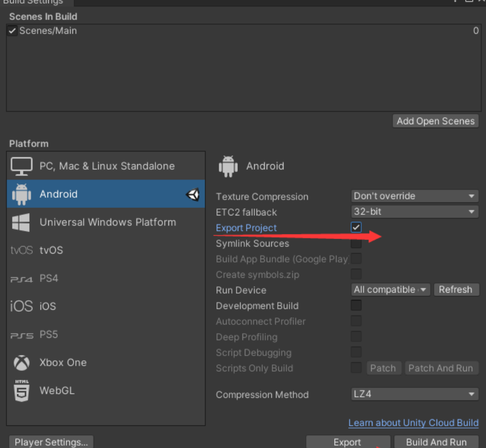486x448 pixels.
Task: Toggle the Autoconnect Profiler checkbox
Action: 356,321
